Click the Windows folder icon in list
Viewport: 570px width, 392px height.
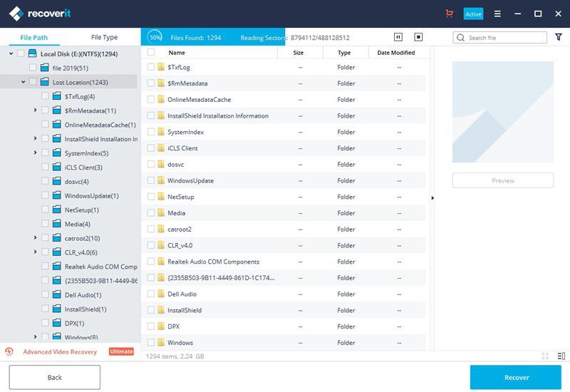click(161, 342)
